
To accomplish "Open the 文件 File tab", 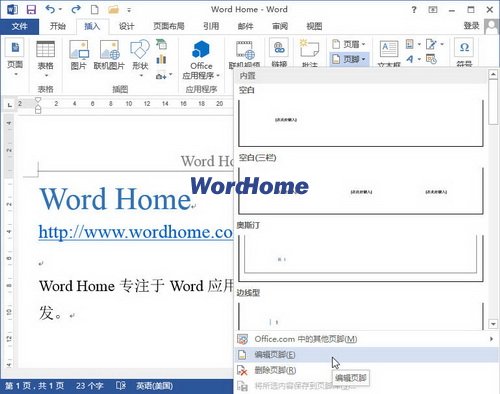I will [x=20, y=26].
